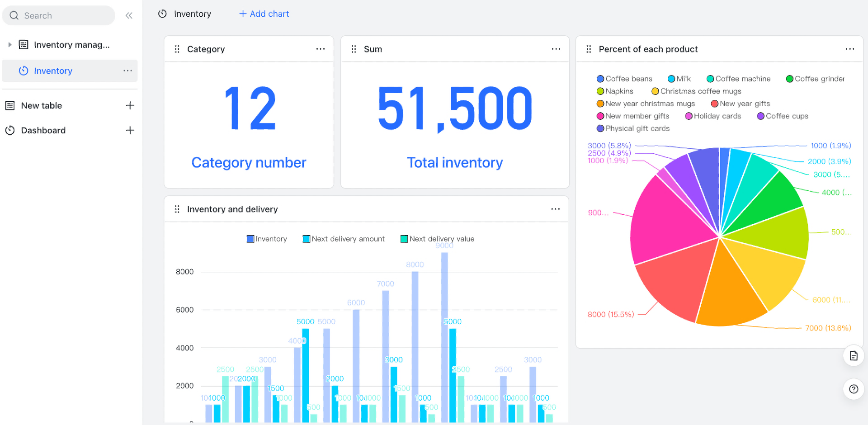This screenshot has width=868, height=425.
Task: Toggle Inventory series in bar chart legend
Action: click(x=267, y=239)
